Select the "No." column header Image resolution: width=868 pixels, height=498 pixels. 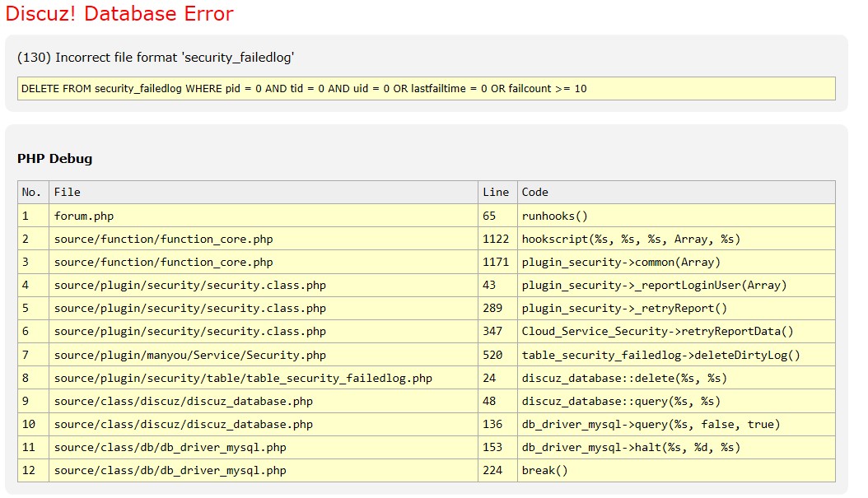33,192
